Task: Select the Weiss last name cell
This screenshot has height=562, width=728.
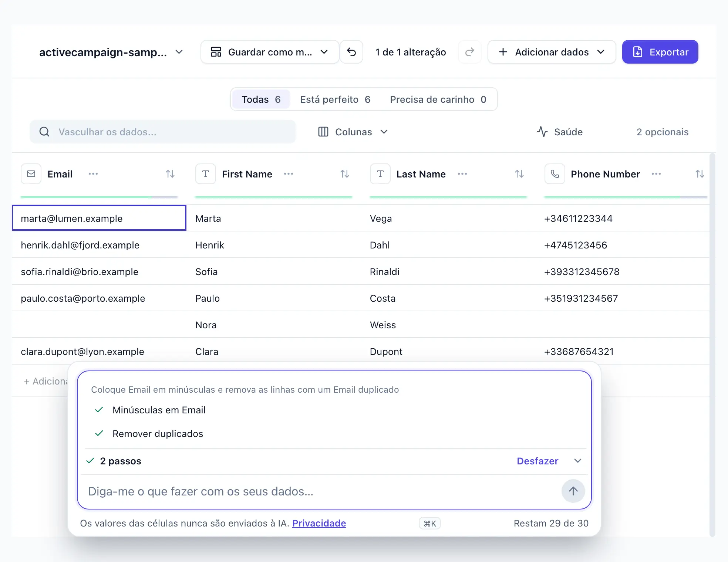Action: [x=448, y=325]
